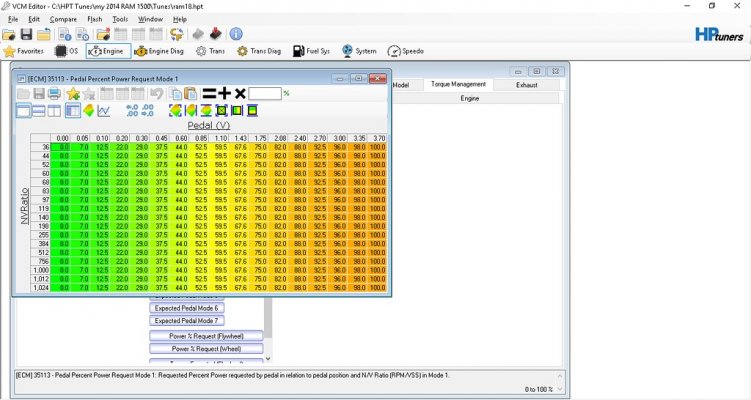The image size is (751, 400).
Task: Open the Flash menu
Action: [x=95, y=19]
